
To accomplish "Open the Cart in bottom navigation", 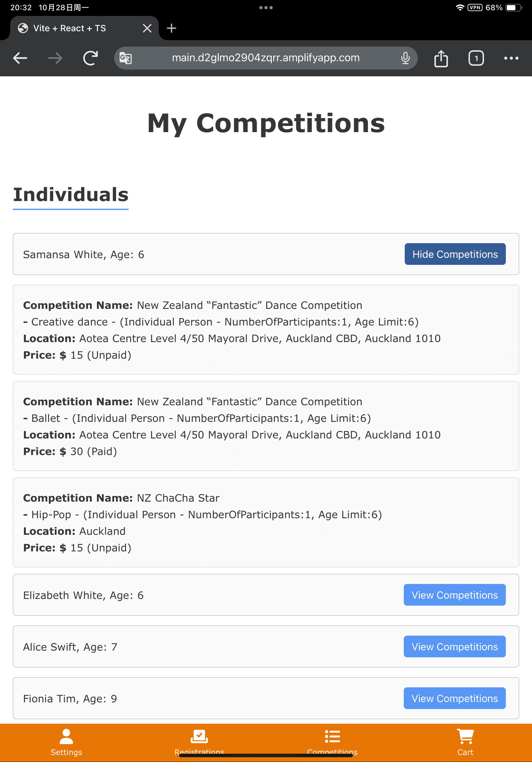I will click(x=465, y=742).
